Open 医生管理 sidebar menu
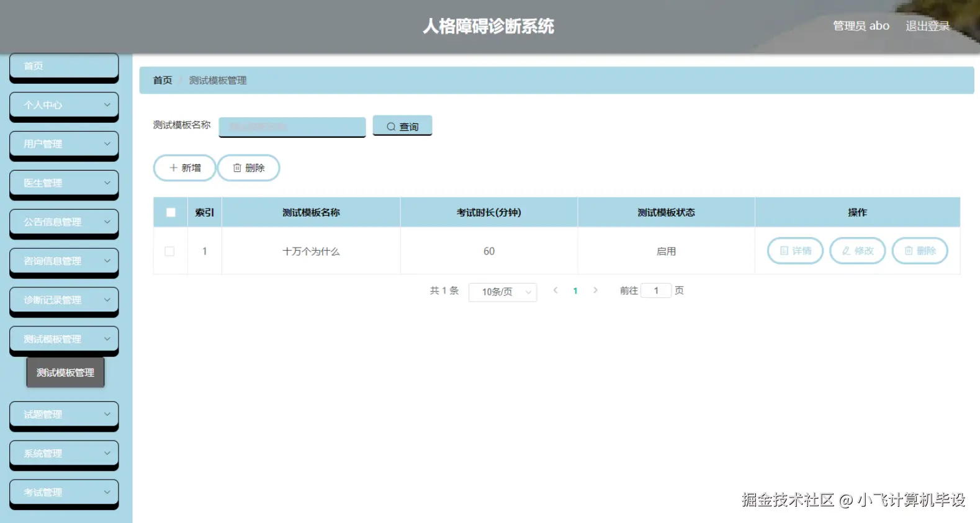 (x=64, y=184)
